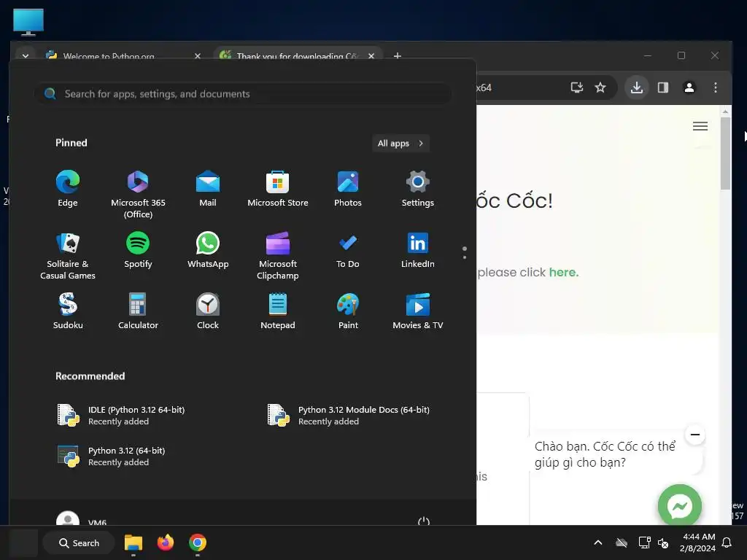Click the Windows Start button

tap(23, 542)
